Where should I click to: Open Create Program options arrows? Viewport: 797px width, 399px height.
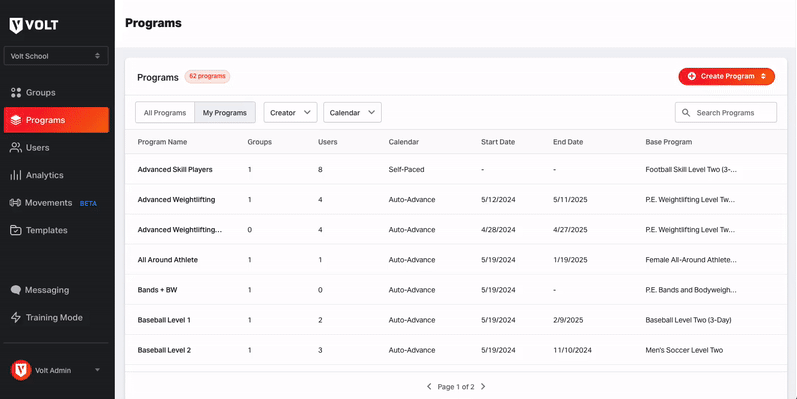pos(763,76)
